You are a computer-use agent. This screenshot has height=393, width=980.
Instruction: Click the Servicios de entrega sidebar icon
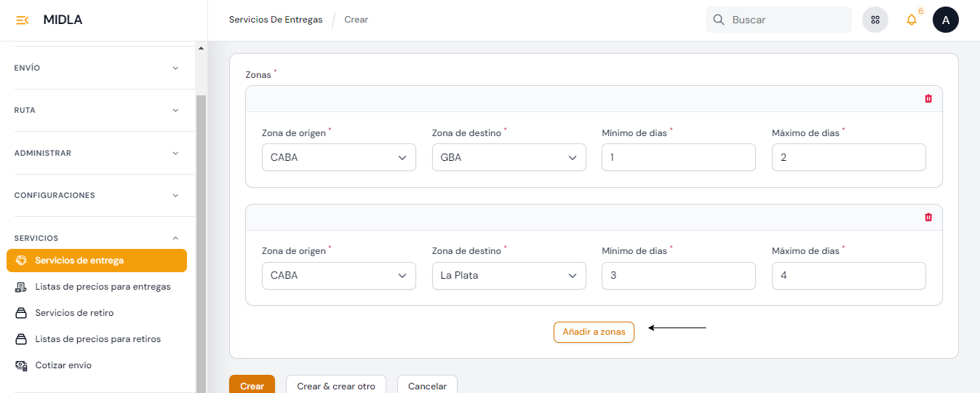coord(21,261)
